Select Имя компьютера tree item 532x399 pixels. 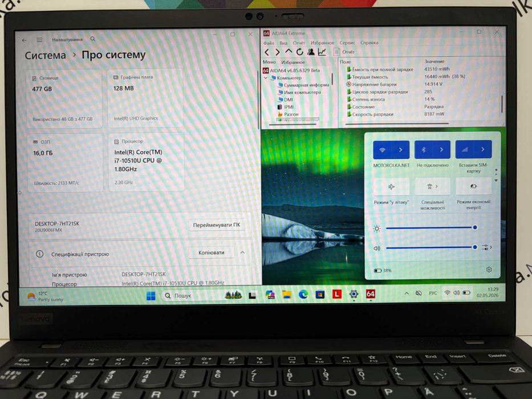click(x=299, y=92)
